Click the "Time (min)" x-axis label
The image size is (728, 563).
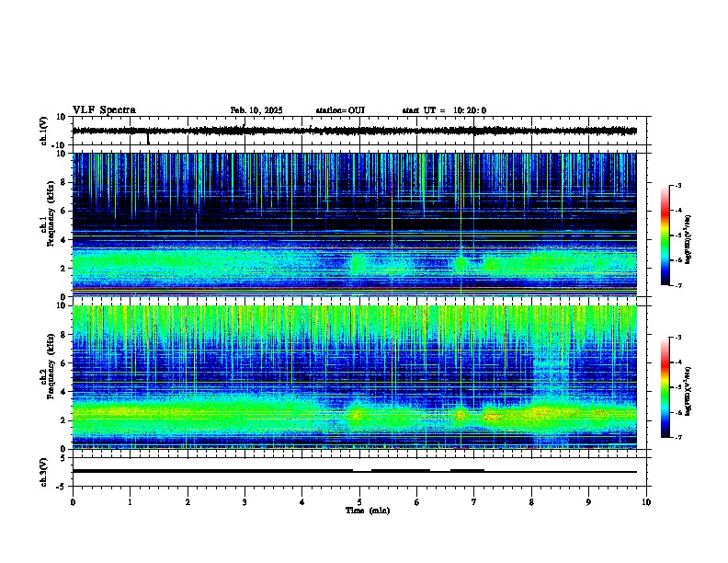tap(368, 511)
